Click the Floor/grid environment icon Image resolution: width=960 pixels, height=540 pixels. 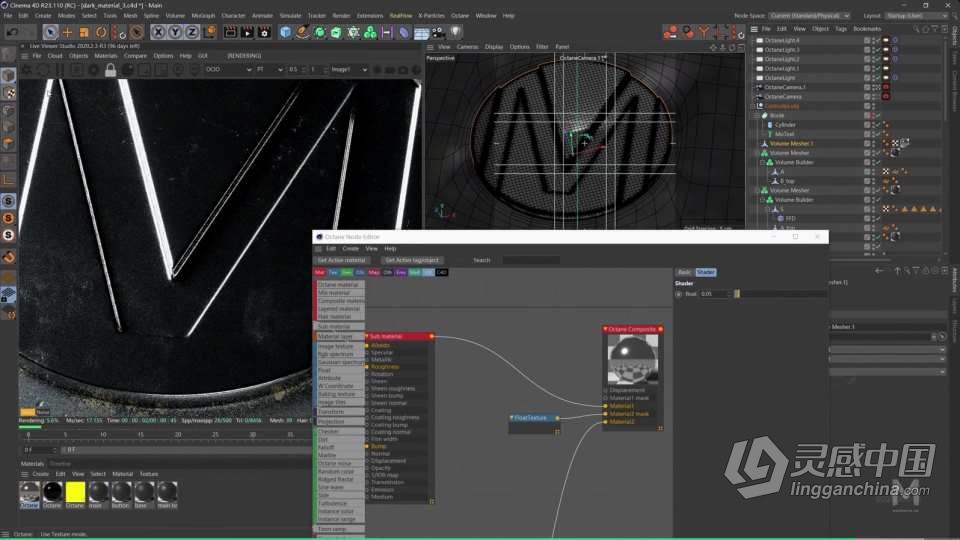[x=421, y=32]
